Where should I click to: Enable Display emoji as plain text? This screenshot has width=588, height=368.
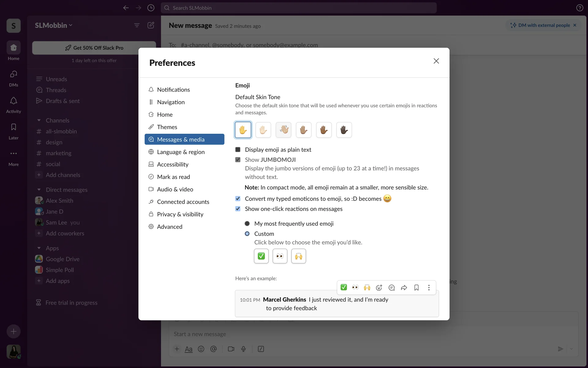[x=238, y=150]
